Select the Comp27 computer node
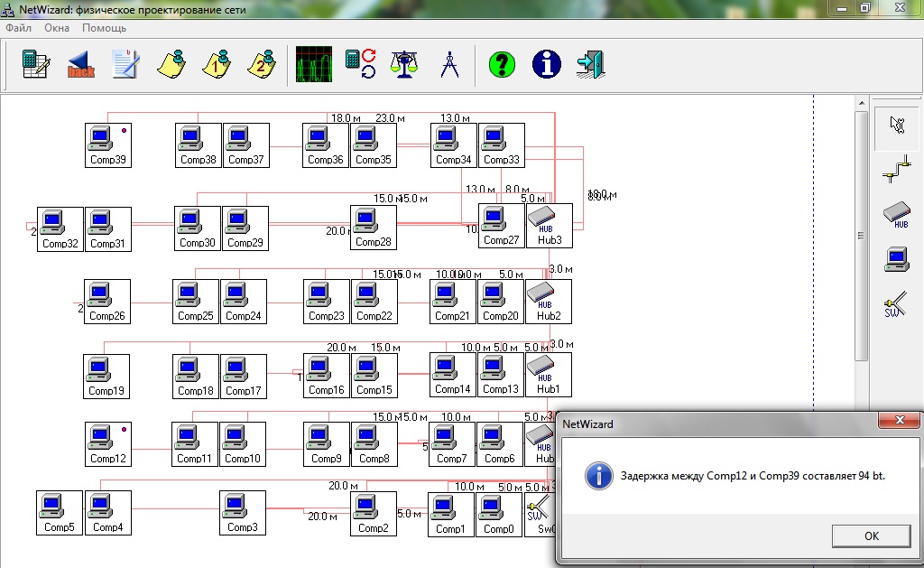924x568 pixels. (x=502, y=226)
